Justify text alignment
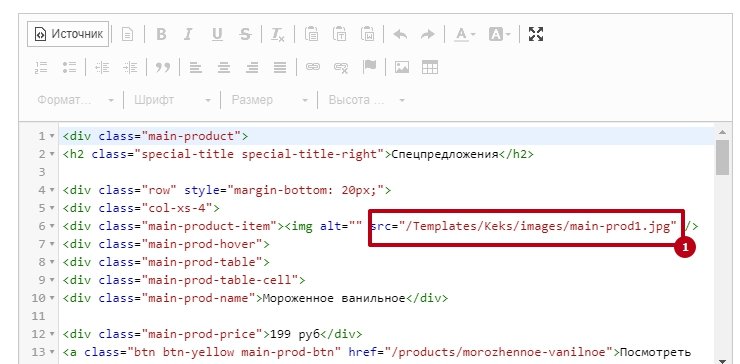 [280, 68]
